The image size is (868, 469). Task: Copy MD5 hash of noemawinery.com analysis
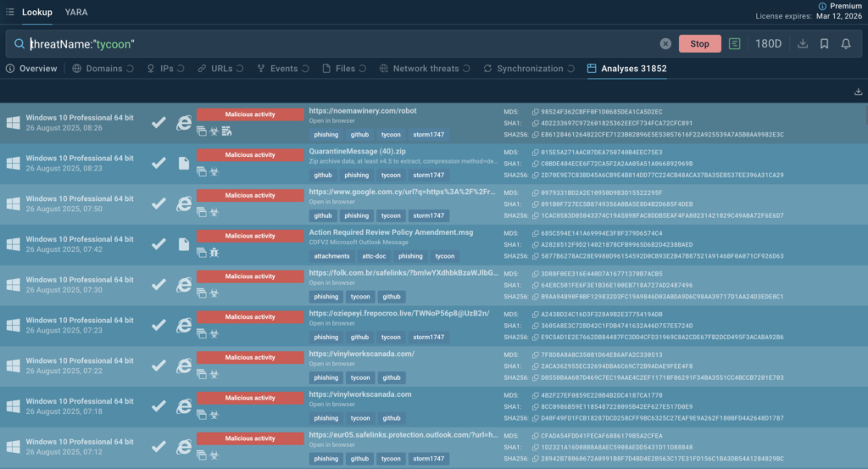point(535,112)
